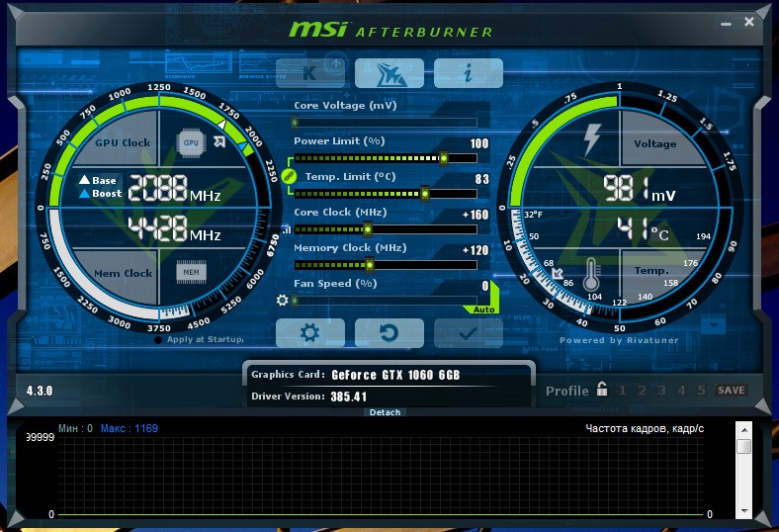Reset settings with the circular arrow button

(x=389, y=333)
